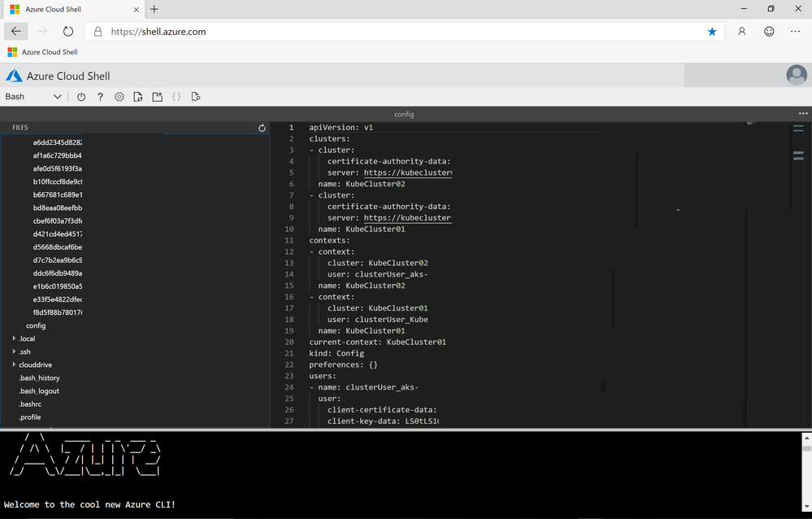The image size is (812, 519).
Task: Click the browser back arrow
Action: pos(16,32)
